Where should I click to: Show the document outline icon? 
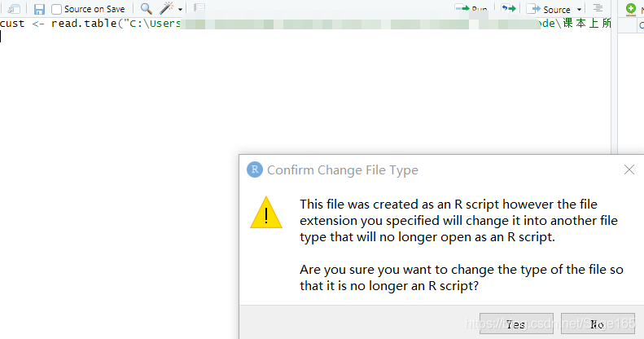pyautogui.click(x=598, y=8)
